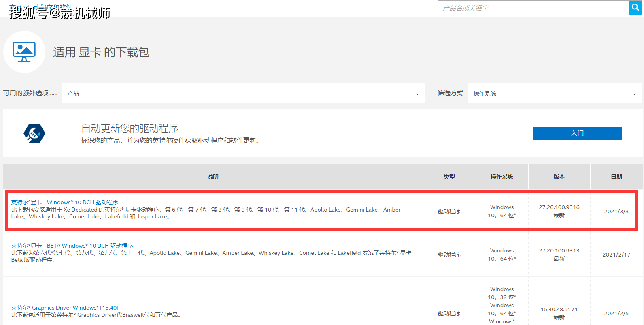Click the graphics monitor icon
The height and width of the screenshot is (325, 644).
24,52
